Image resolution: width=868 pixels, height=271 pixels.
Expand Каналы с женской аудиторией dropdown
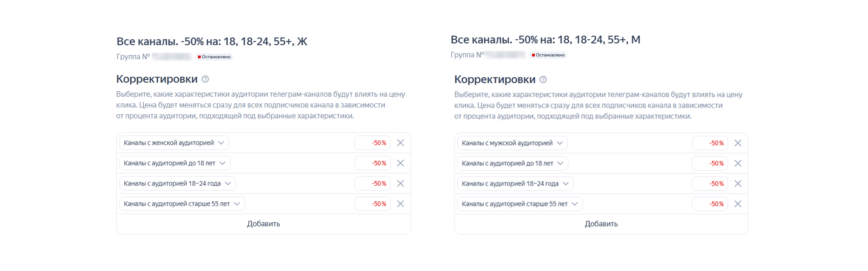tap(174, 143)
